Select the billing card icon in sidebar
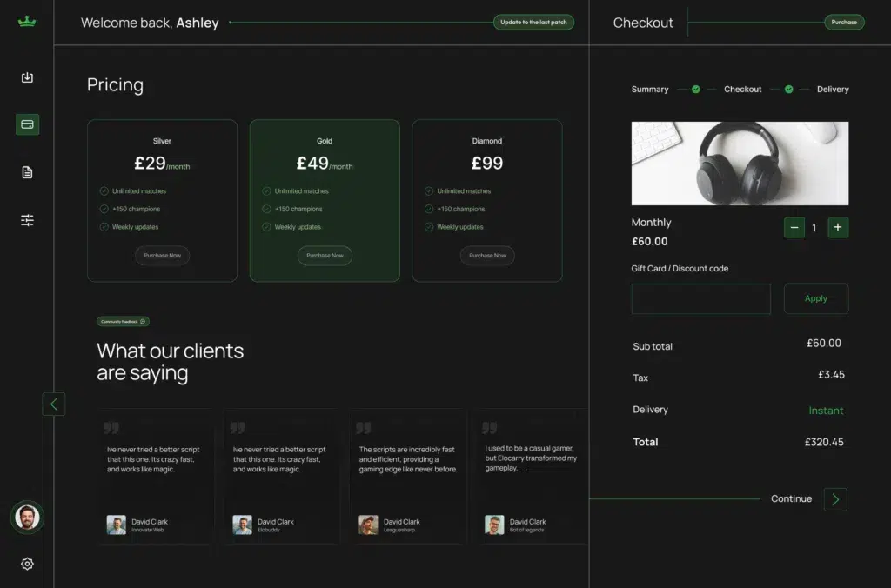 (x=27, y=124)
